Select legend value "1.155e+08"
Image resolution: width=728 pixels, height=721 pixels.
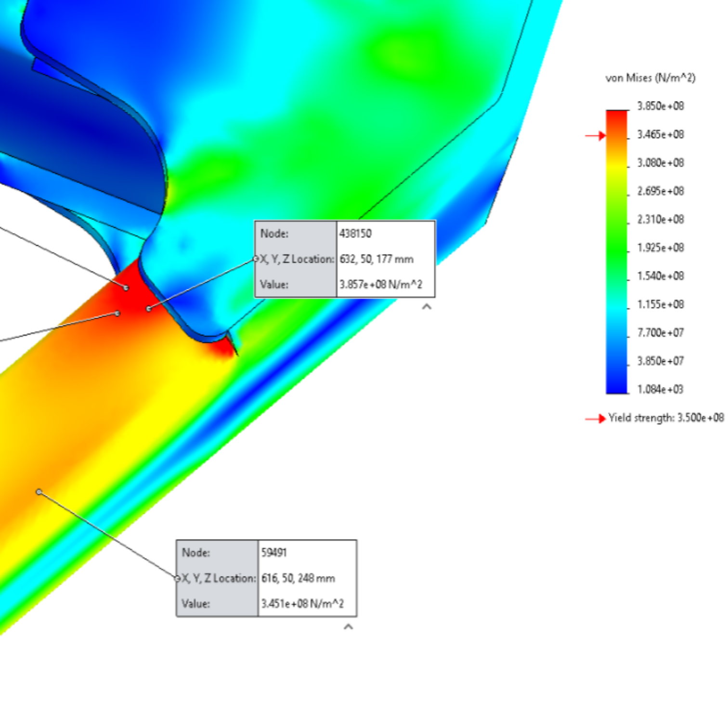pos(660,304)
